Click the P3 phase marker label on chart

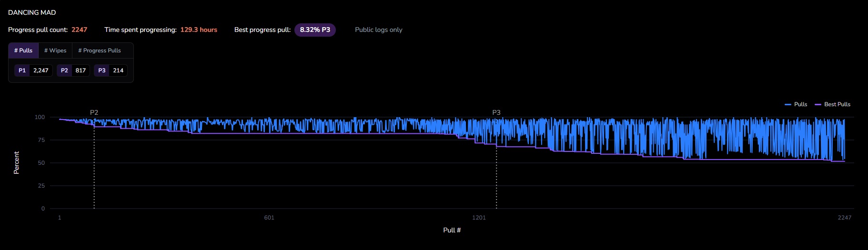coord(496,112)
